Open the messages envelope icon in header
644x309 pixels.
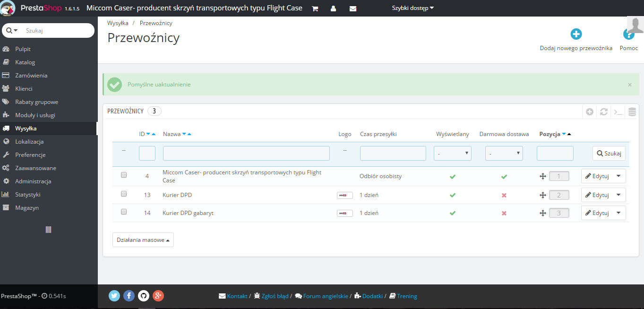coord(353,9)
